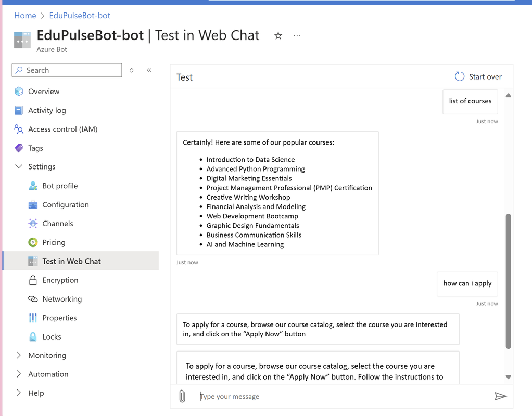Click the Configuration briefcase icon
This screenshot has height=416, width=532.
click(33, 205)
